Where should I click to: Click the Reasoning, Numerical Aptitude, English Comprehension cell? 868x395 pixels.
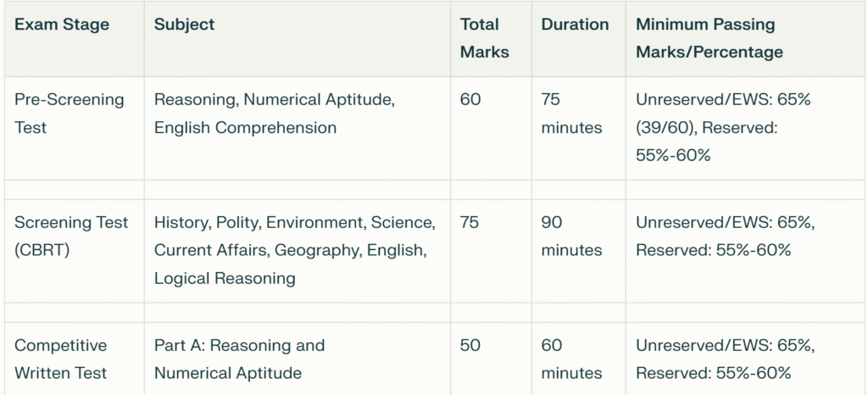298,128
